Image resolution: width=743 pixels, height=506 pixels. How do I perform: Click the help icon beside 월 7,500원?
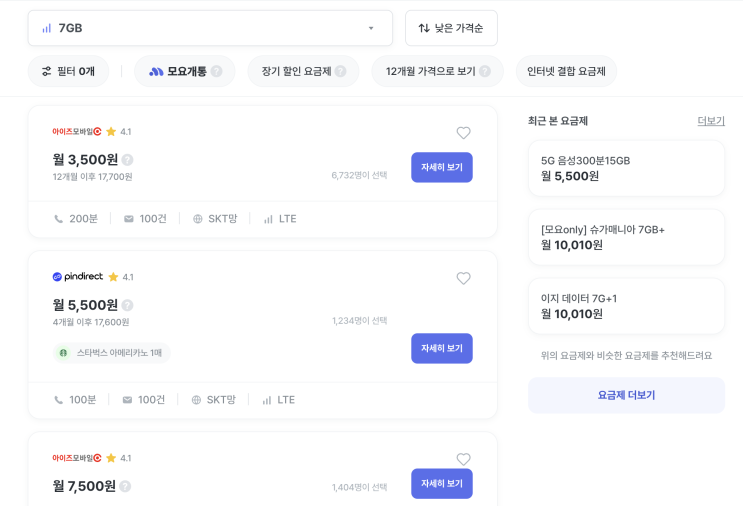tap(125, 486)
